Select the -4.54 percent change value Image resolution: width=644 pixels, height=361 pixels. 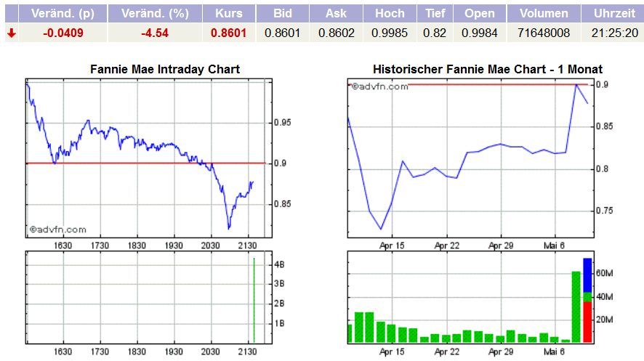155,33
